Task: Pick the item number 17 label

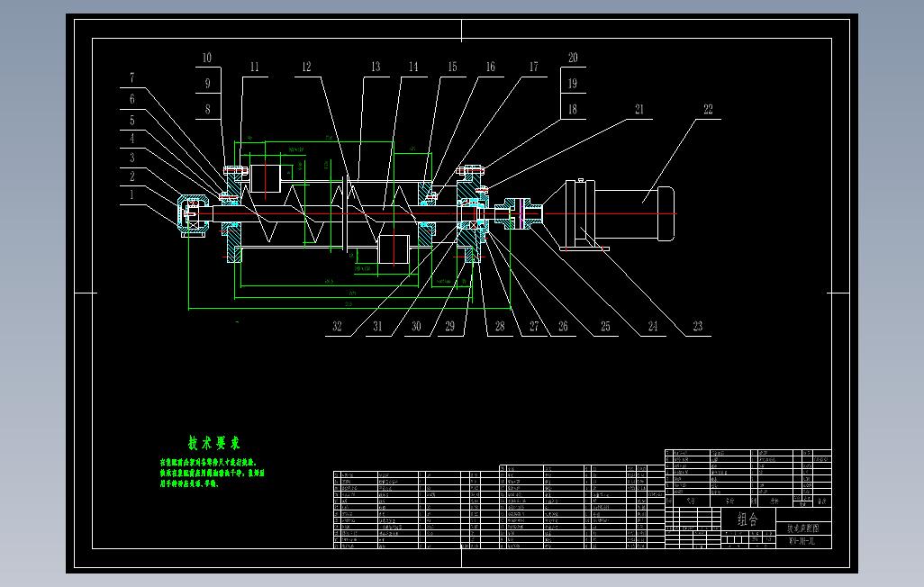Action: point(533,67)
